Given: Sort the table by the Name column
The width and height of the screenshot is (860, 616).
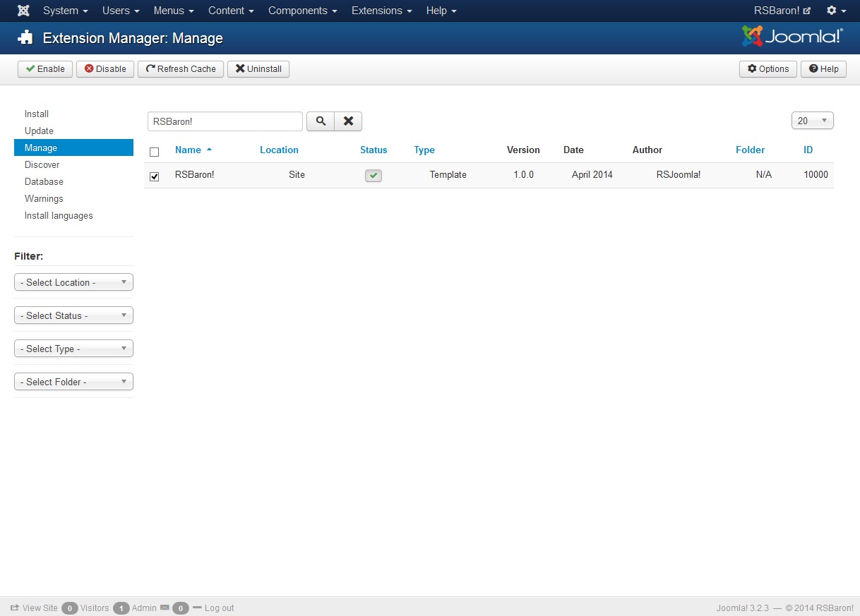Looking at the screenshot, I should pyautogui.click(x=188, y=150).
